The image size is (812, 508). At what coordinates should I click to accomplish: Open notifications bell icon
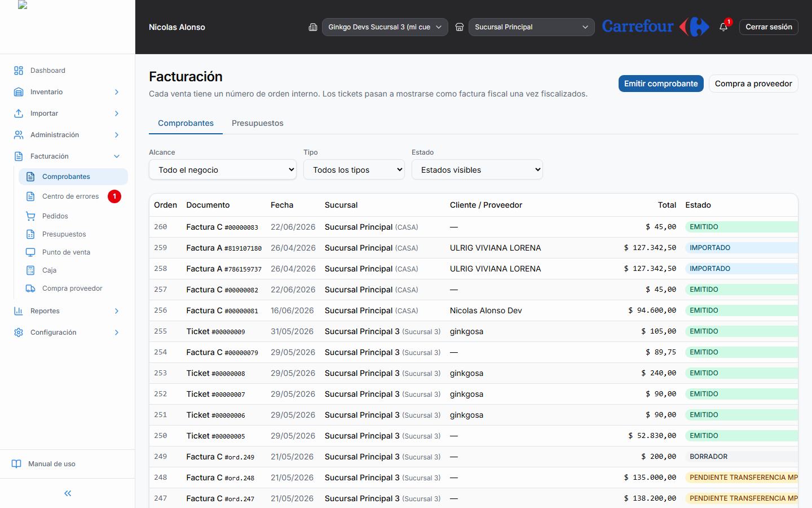(723, 27)
